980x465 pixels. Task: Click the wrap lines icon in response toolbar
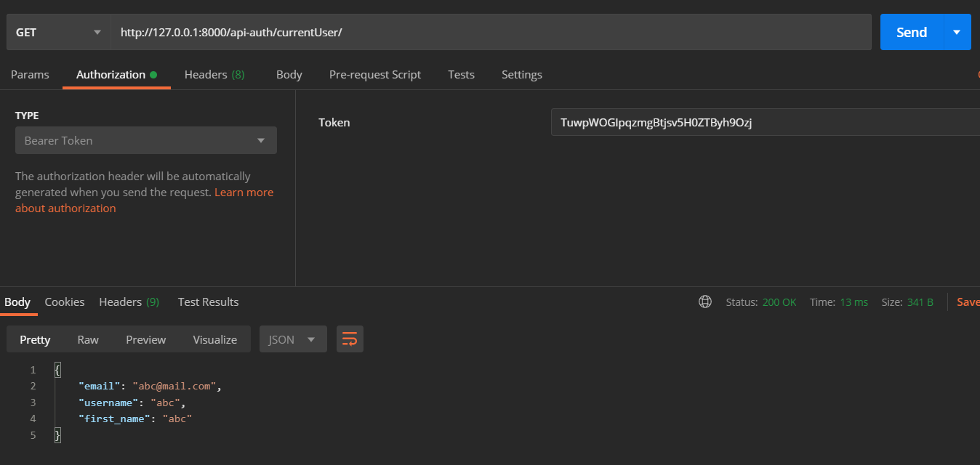point(350,339)
